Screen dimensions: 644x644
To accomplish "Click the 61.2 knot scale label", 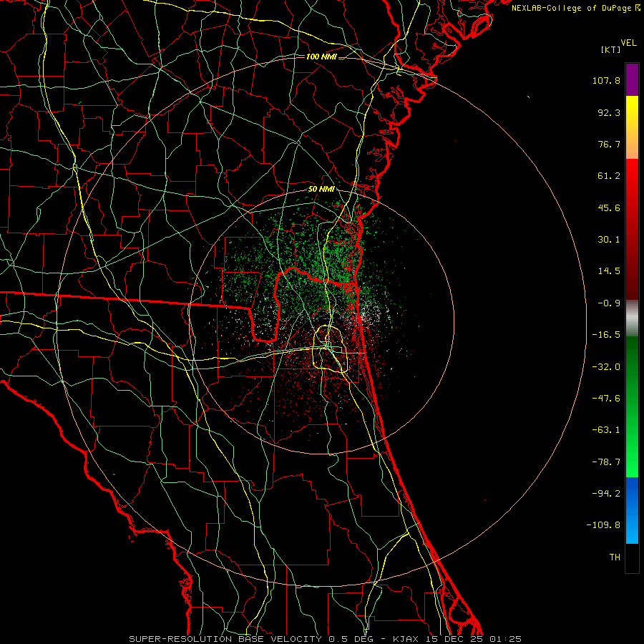I will coord(609,176).
